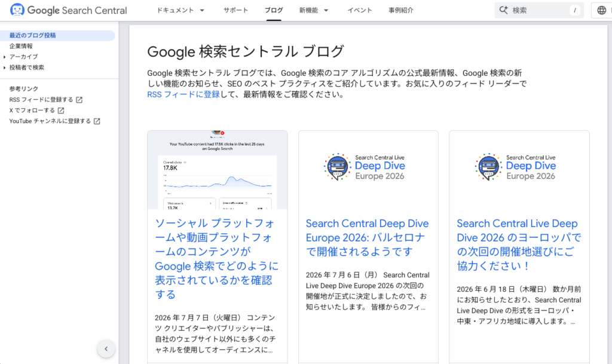Expand the 新機能 dropdown arrow
Viewport: 612px width, 364px height.
(x=326, y=11)
